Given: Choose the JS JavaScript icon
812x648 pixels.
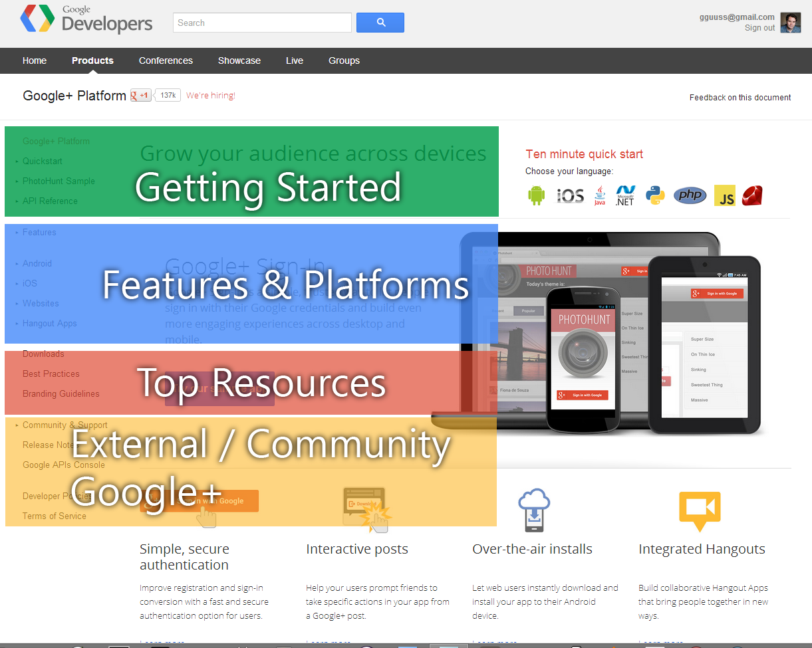Looking at the screenshot, I should (725, 195).
